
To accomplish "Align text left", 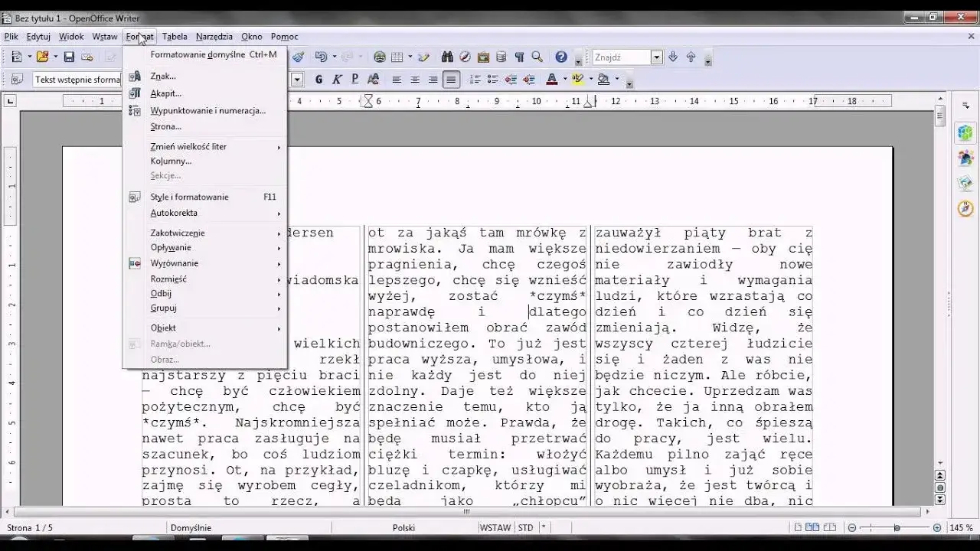I will point(397,79).
